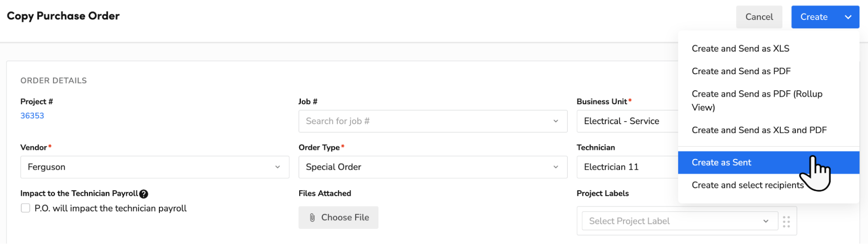Select Create and Send as XLS
868x244 pixels.
click(x=740, y=49)
